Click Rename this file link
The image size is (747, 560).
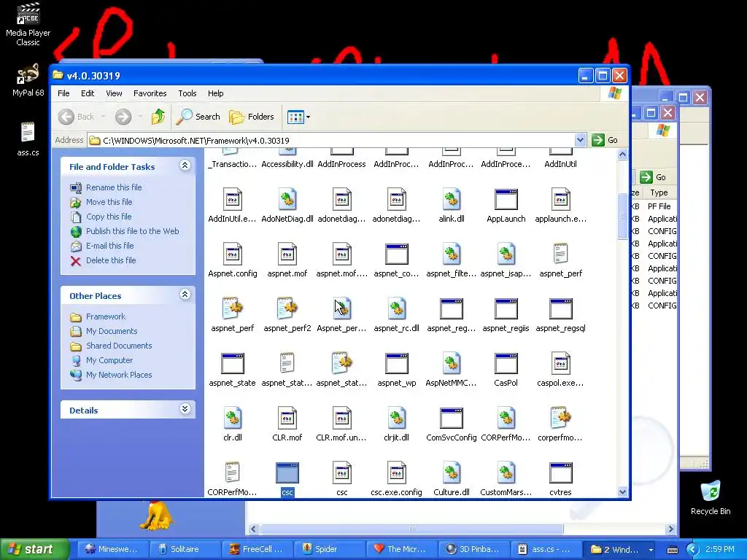coord(114,187)
